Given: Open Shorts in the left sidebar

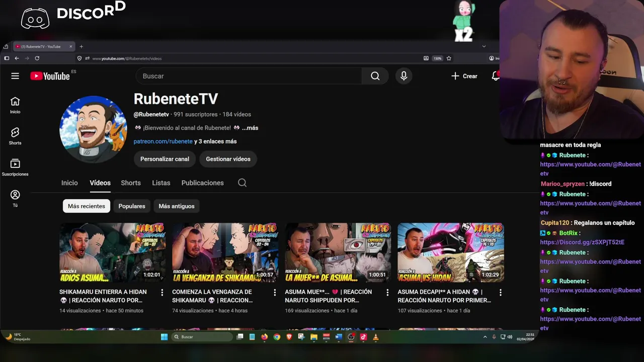Looking at the screenshot, I should (15, 136).
